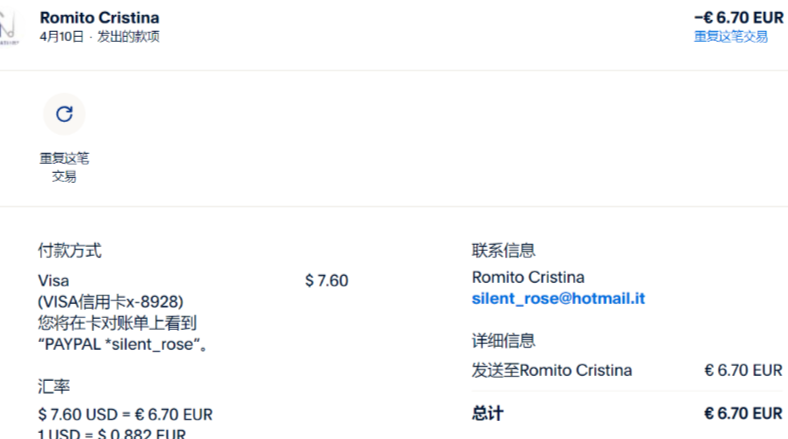Click the merchant logo beside Romito Cristina
This screenshot has width=788, height=439.
[8, 28]
